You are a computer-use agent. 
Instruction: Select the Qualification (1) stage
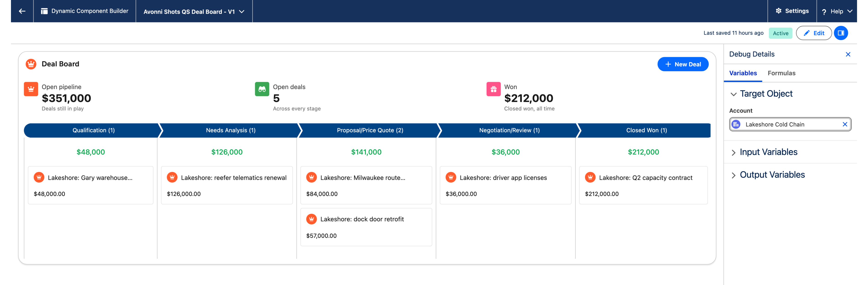click(93, 130)
